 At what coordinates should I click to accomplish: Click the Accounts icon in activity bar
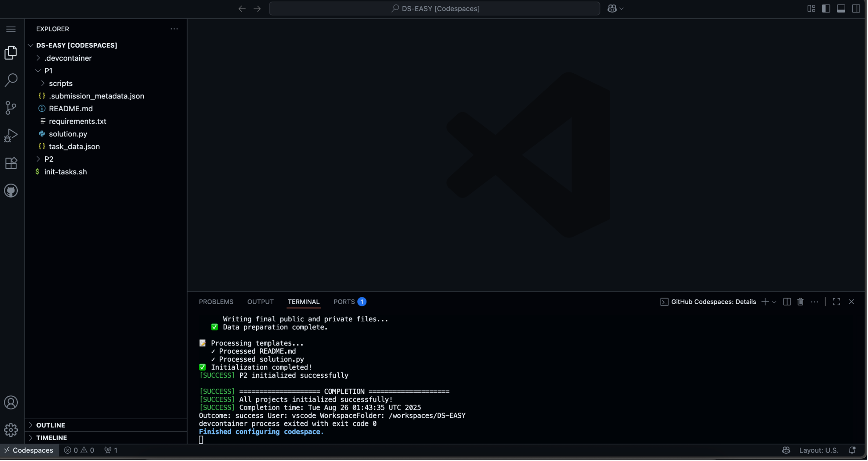pyautogui.click(x=11, y=402)
